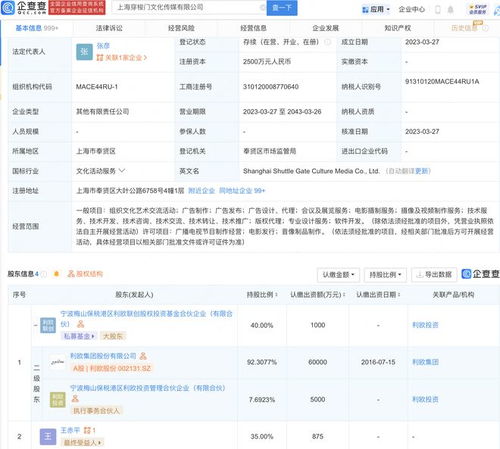Open 企业中心 in the header
This screenshot has height=449, width=500.
pos(412,9)
